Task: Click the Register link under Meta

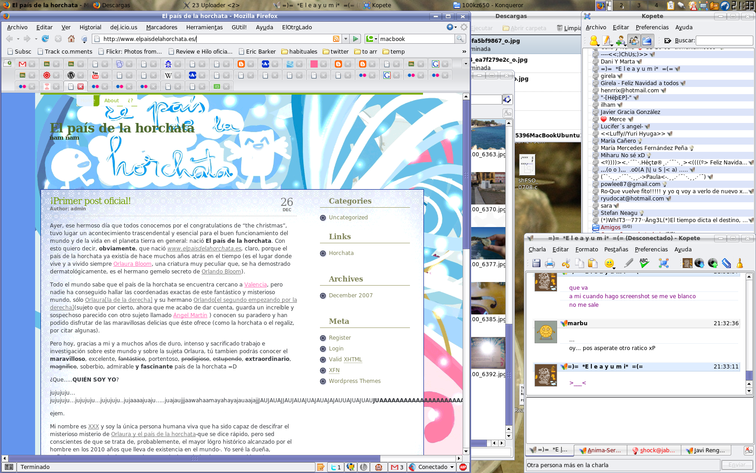Action: click(339, 338)
